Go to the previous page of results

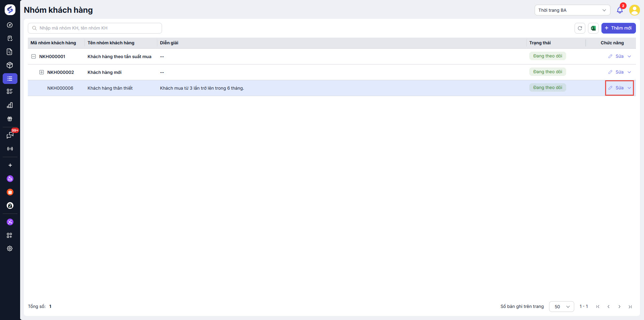point(608,307)
